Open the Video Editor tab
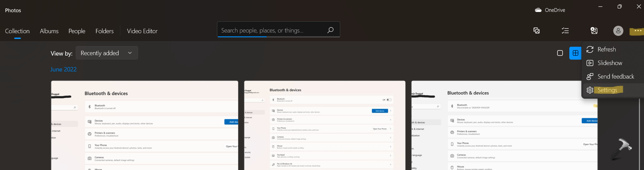644x170 pixels. tap(142, 31)
